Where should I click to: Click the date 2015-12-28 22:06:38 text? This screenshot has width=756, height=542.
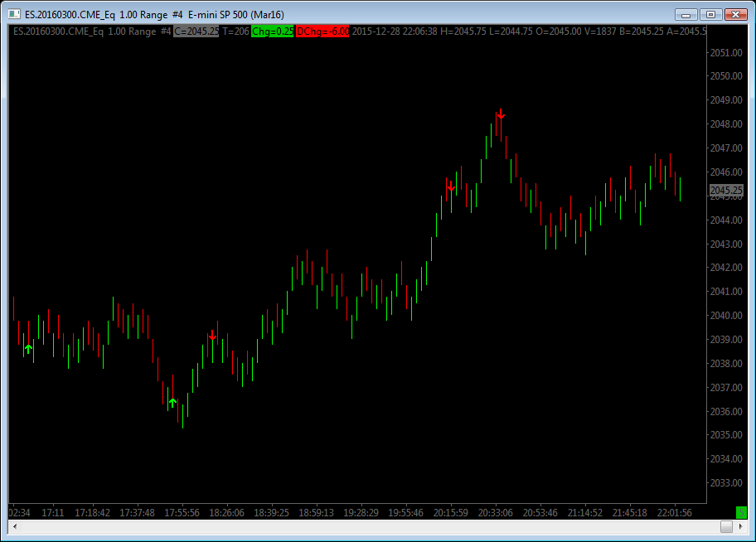pos(395,31)
